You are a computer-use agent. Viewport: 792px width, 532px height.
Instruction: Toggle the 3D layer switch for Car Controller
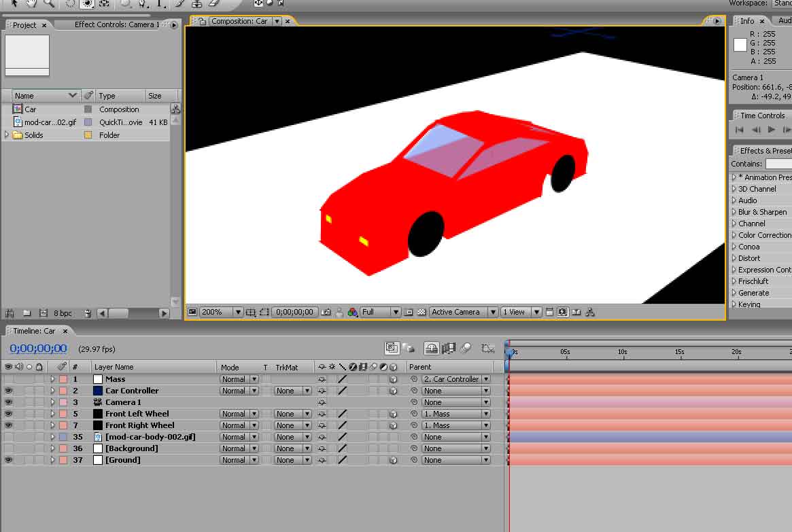coord(393,391)
